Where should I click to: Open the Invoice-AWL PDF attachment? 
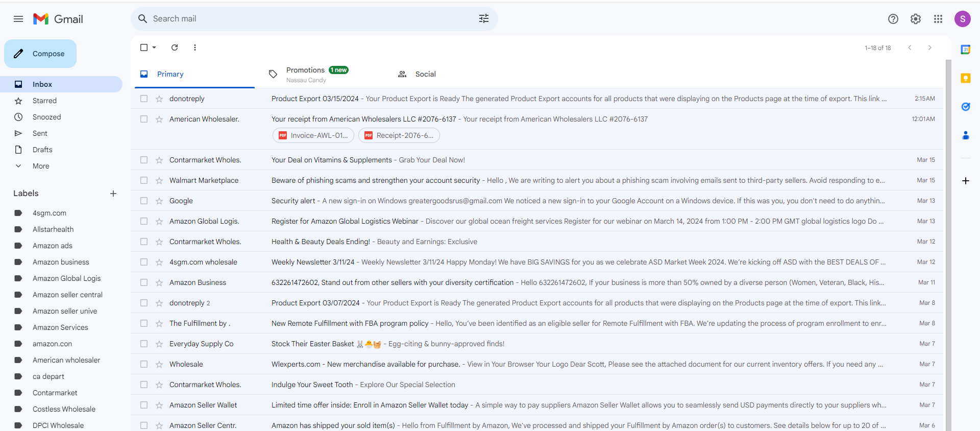pos(313,135)
